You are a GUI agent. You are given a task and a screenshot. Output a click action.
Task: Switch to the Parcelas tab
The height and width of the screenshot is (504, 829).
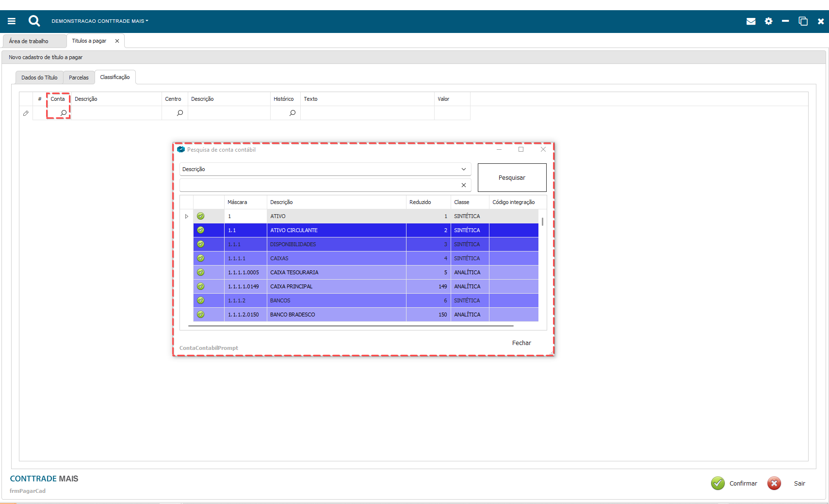[79, 78]
